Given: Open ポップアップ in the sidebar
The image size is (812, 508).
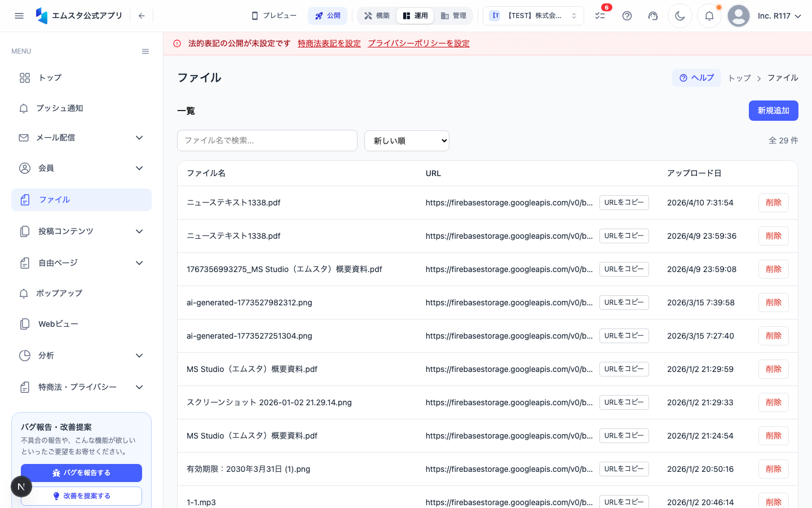Looking at the screenshot, I should pyautogui.click(x=82, y=294).
